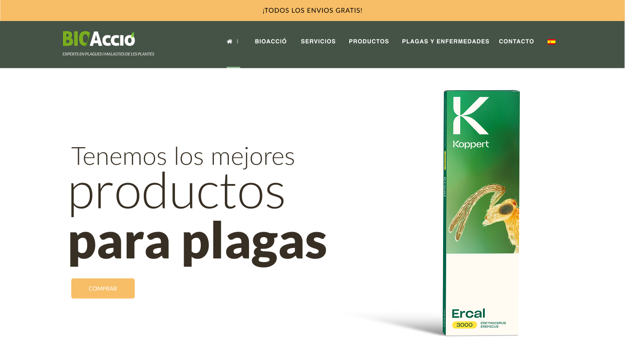Click the BioAcció logo

(99, 39)
